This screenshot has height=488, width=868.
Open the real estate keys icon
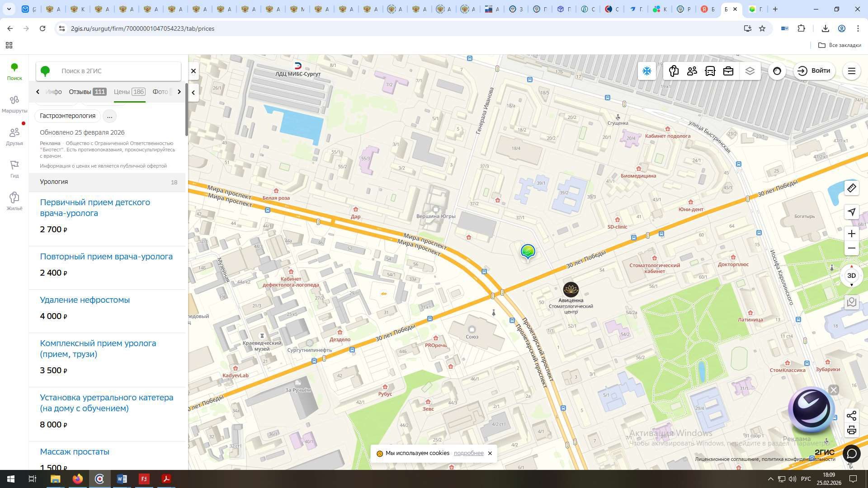pyautogui.click(x=674, y=71)
